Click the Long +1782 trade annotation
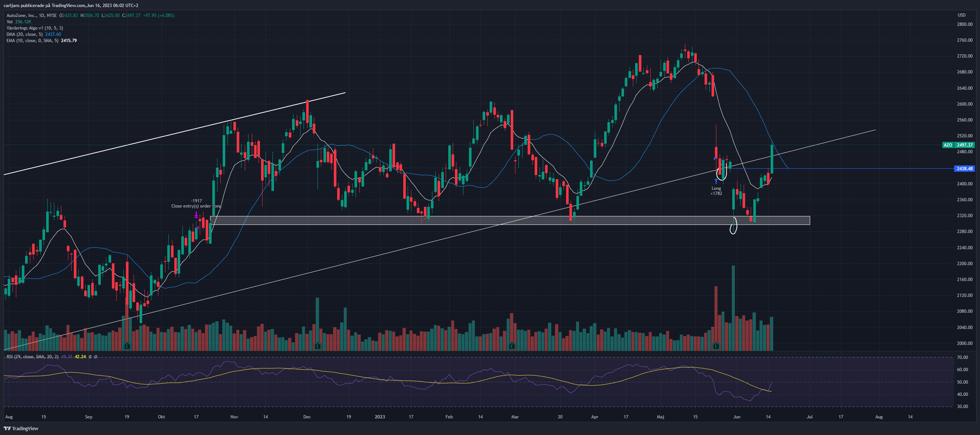The height and width of the screenshot is (435, 980). point(716,191)
